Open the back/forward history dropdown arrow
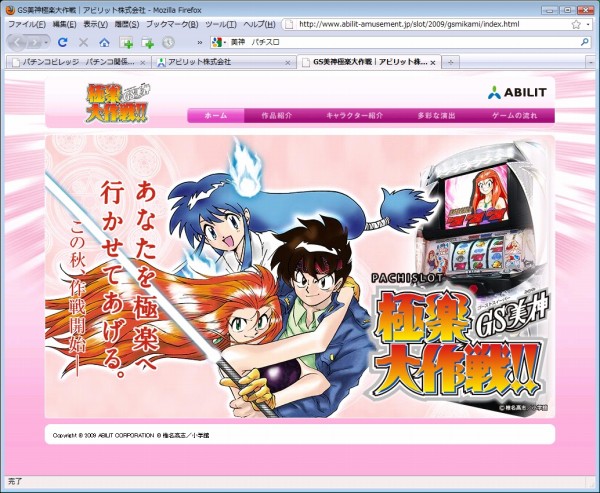The height and width of the screenshot is (493, 600). [46, 42]
